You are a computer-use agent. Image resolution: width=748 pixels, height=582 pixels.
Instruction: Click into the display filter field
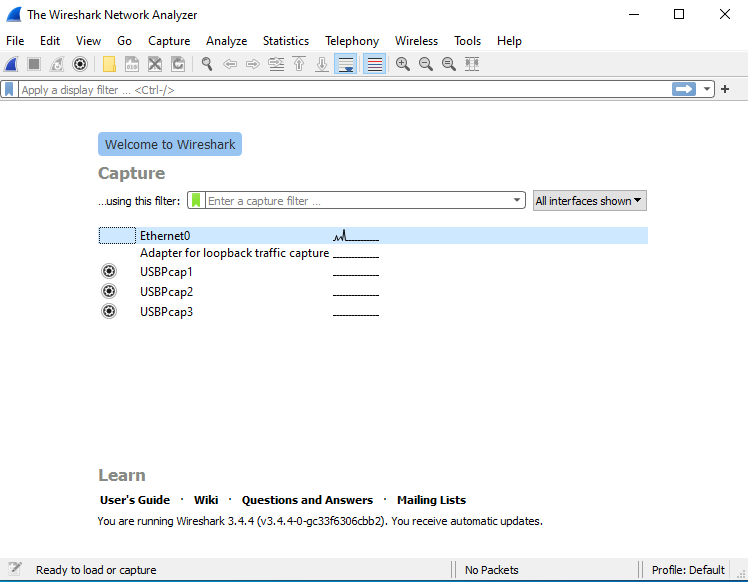point(345,90)
